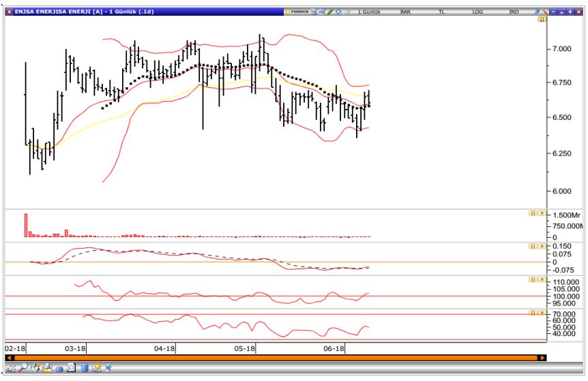
Task: Open the BAR chart type menu
Action: coord(405,12)
